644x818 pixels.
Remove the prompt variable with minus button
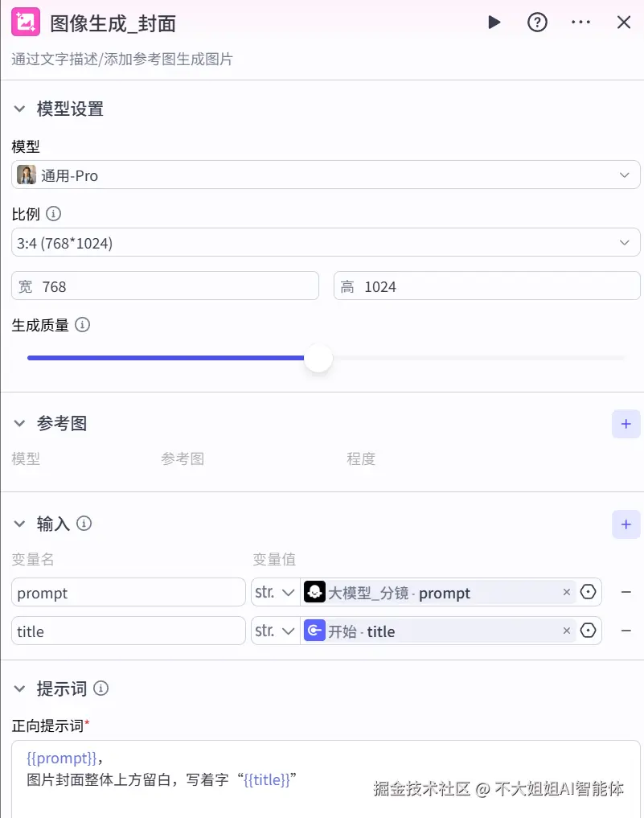point(626,592)
